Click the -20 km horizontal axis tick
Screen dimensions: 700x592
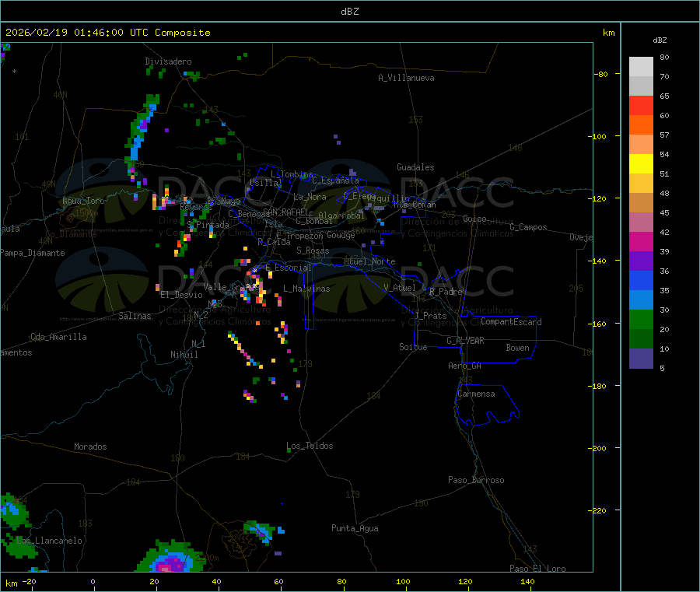pyautogui.click(x=29, y=582)
